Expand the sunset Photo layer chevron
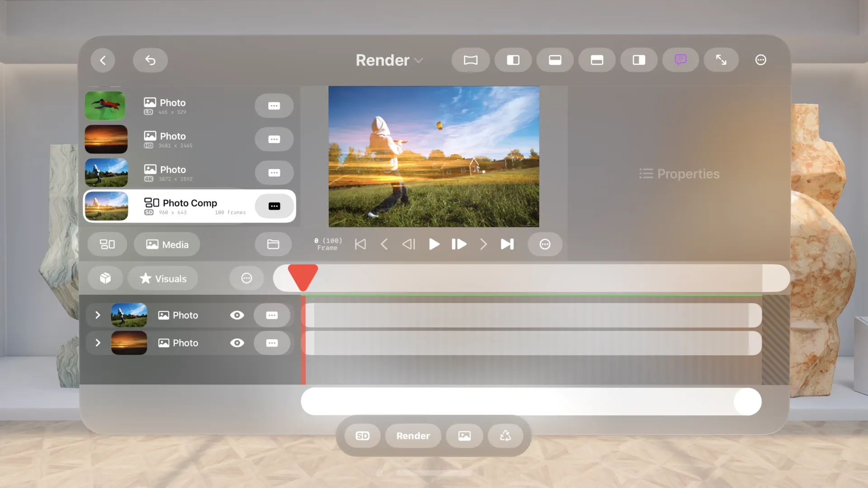The image size is (868, 488). pos(98,343)
